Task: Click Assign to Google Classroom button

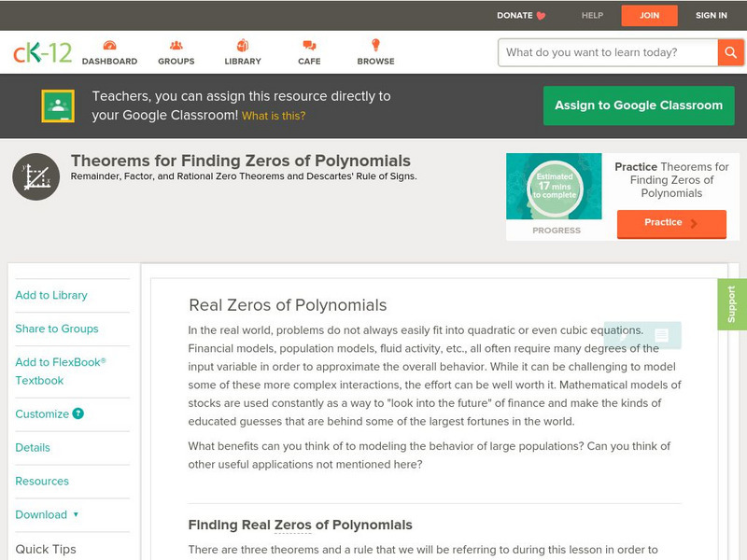Action: coord(639,105)
